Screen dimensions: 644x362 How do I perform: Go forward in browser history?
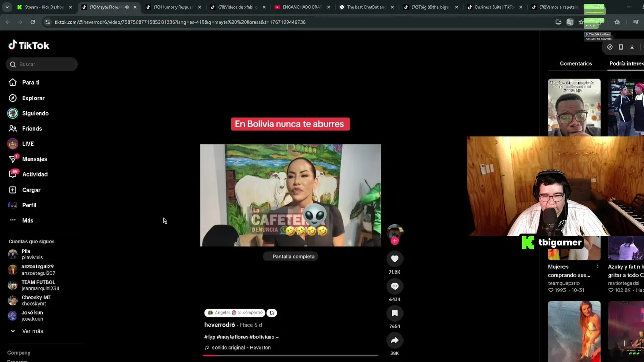click(20, 22)
